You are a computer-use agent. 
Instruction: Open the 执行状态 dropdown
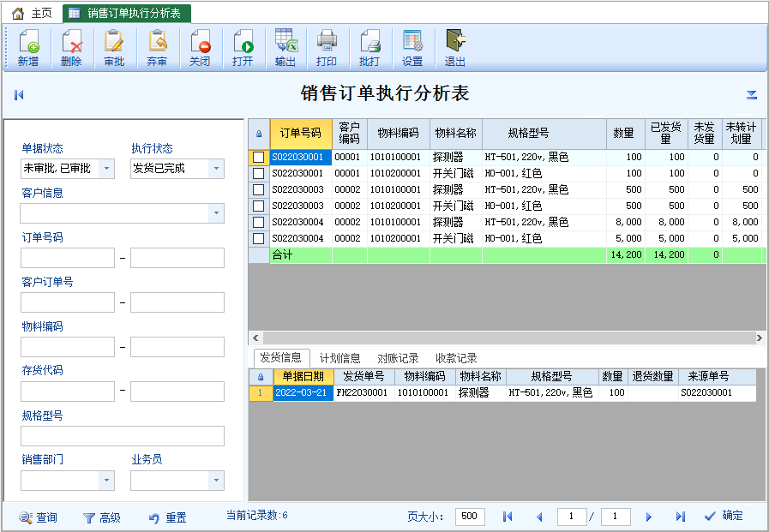coord(216,169)
